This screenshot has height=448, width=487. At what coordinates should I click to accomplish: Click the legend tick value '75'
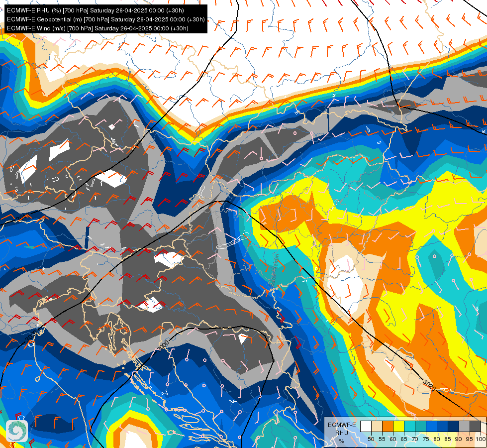tap(426, 440)
